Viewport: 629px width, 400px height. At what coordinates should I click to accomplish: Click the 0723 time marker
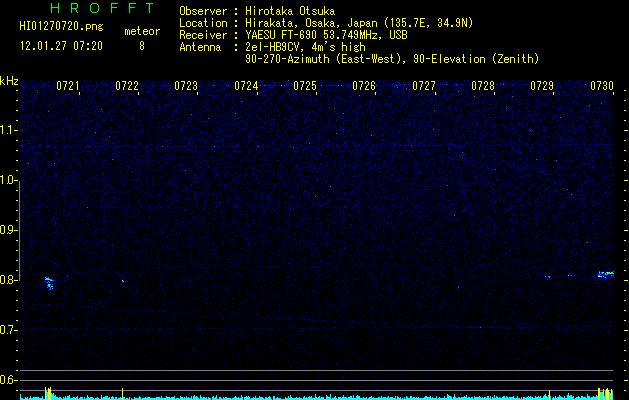(186, 86)
